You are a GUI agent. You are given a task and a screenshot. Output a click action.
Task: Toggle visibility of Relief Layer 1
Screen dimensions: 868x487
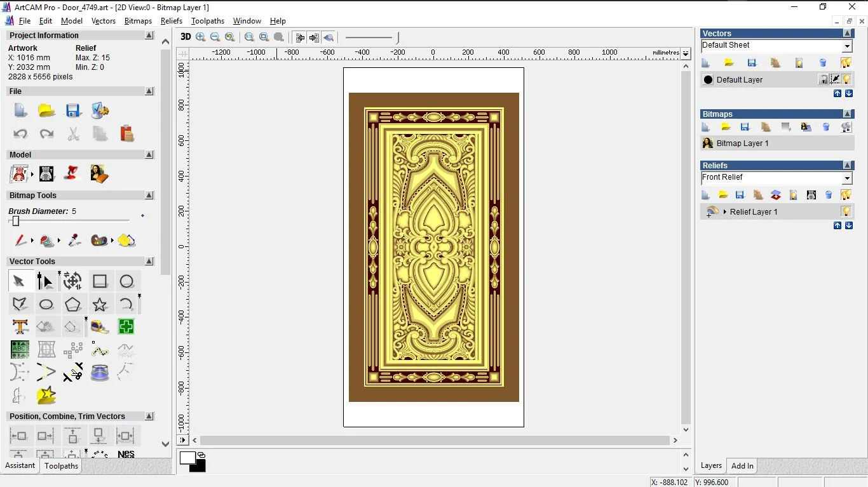846,211
